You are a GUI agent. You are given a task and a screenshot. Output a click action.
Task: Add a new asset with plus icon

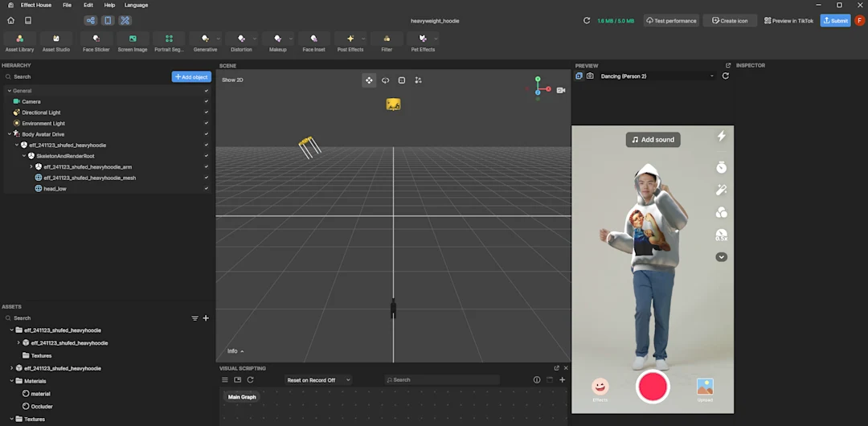click(x=206, y=318)
